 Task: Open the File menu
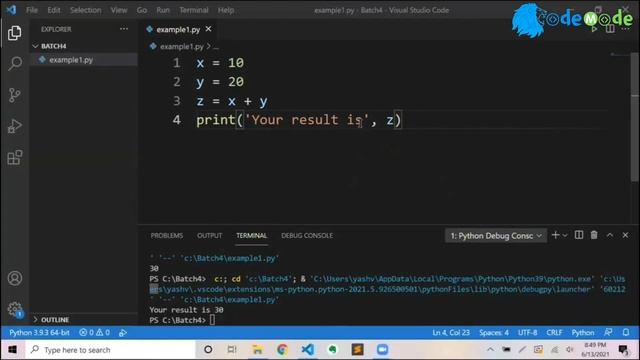(x=32, y=10)
